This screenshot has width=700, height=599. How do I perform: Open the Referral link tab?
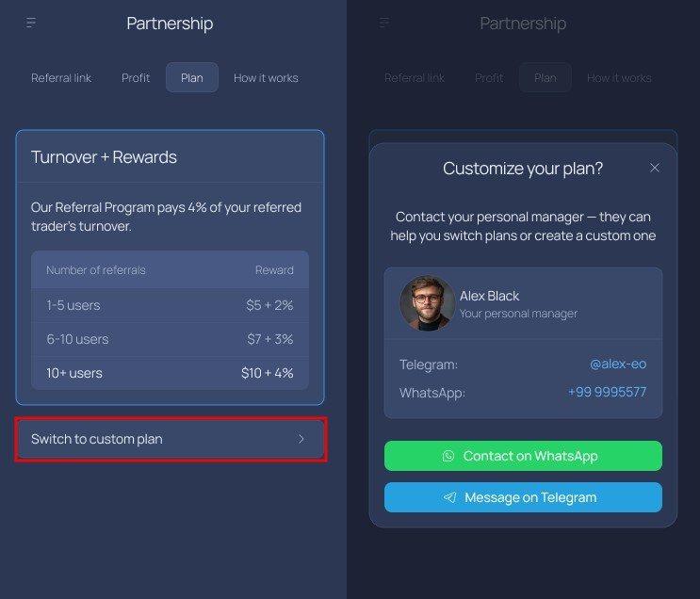[x=61, y=78]
